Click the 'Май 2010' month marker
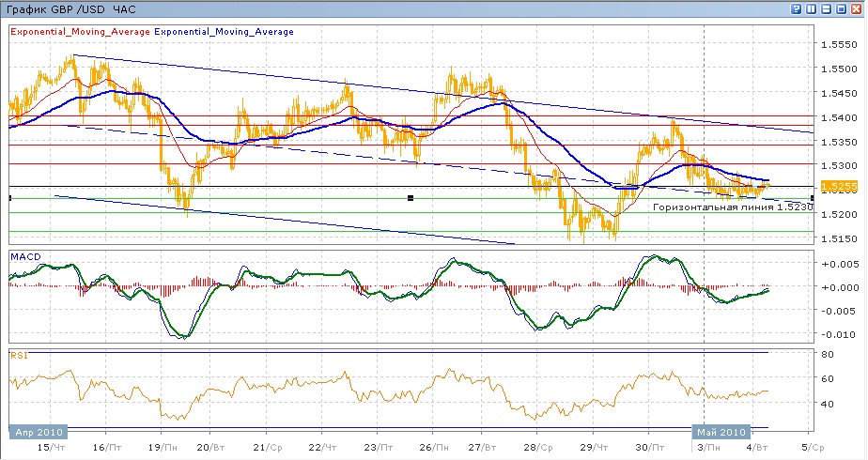The height and width of the screenshot is (460, 868). [x=721, y=431]
